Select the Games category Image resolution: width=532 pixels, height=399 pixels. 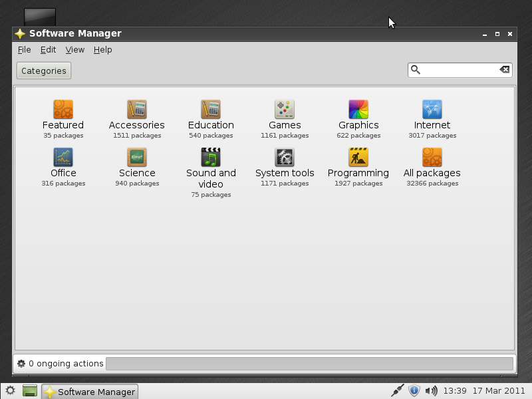pyautogui.click(x=285, y=116)
